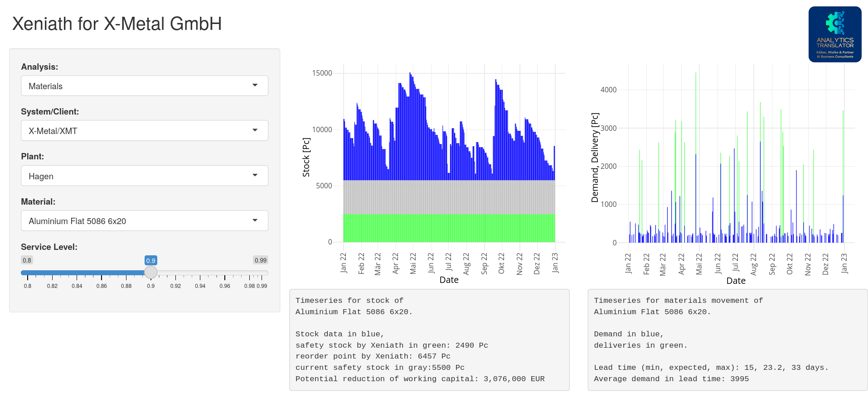The image size is (868, 402).
Task: Click the Timeseries for stock of heading
Action: 349,301
